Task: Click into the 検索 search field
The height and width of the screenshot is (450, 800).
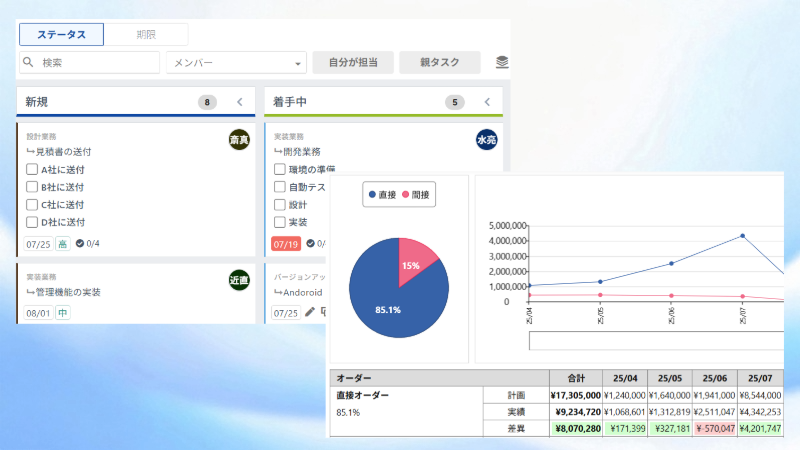Action: coord(95,63)
